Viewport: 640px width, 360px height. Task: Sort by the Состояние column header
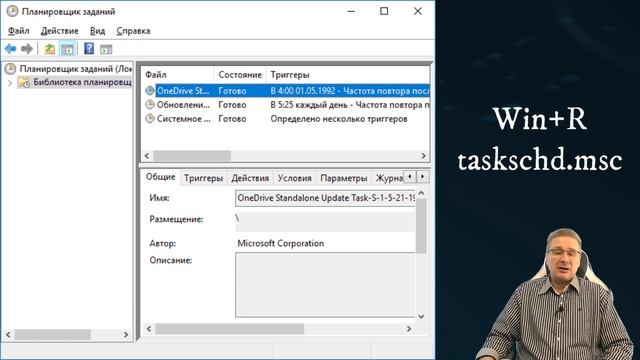pos(240,75)
